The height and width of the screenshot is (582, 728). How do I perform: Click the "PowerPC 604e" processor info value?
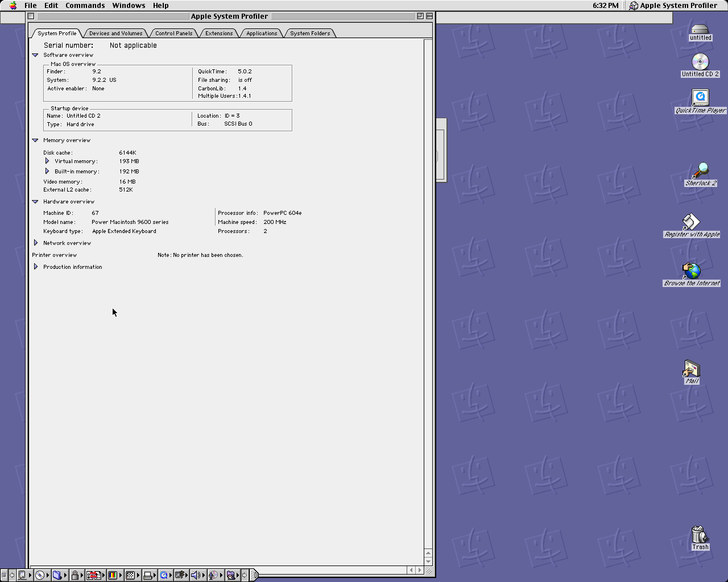[x=283, y=213]
